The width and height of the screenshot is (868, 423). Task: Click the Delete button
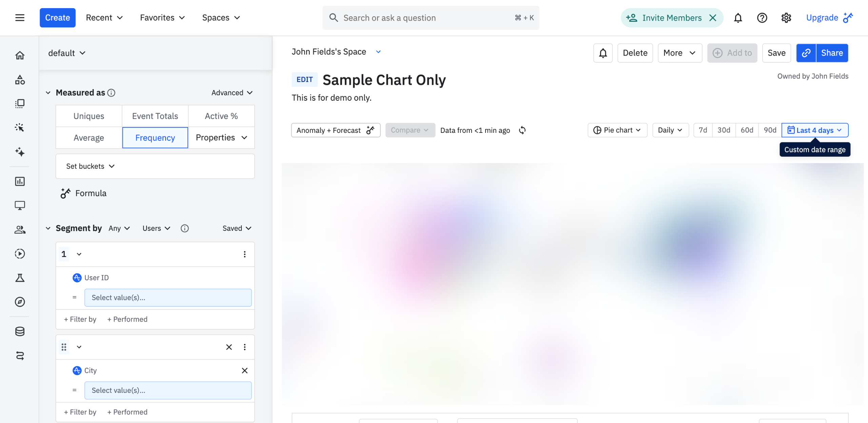[635, 53]
